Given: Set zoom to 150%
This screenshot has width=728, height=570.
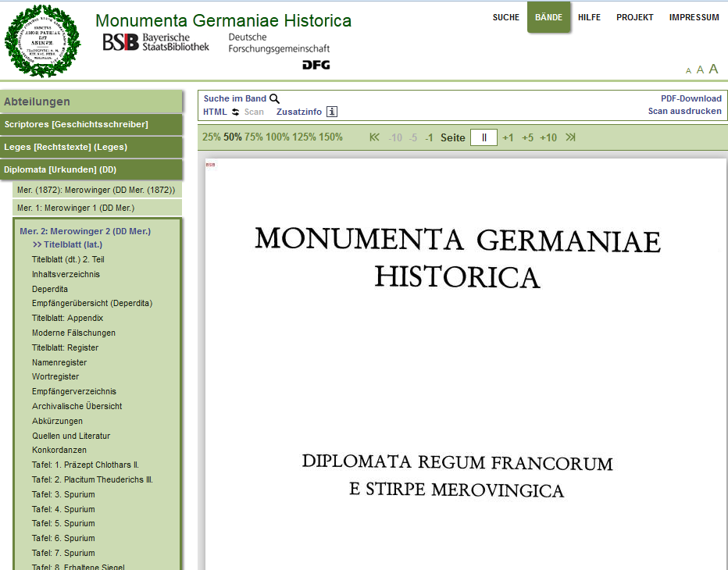Looking at the screenshot, I should [x=330, y=137].
